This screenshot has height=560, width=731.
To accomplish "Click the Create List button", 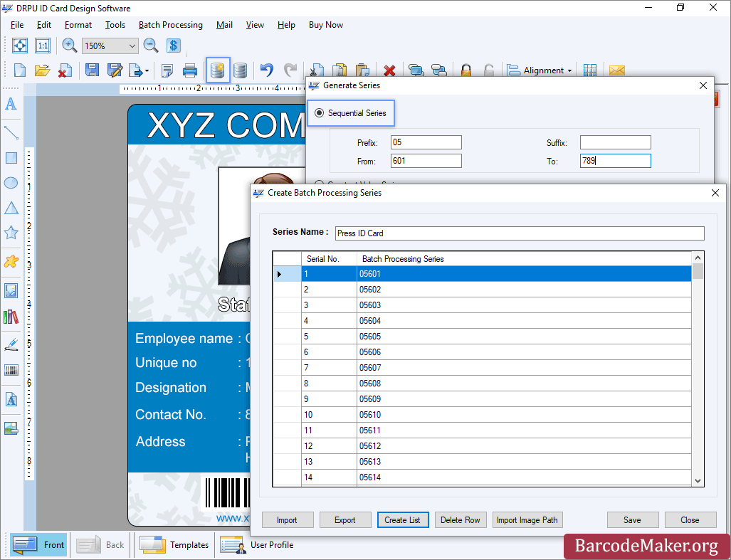I will 403,520.
